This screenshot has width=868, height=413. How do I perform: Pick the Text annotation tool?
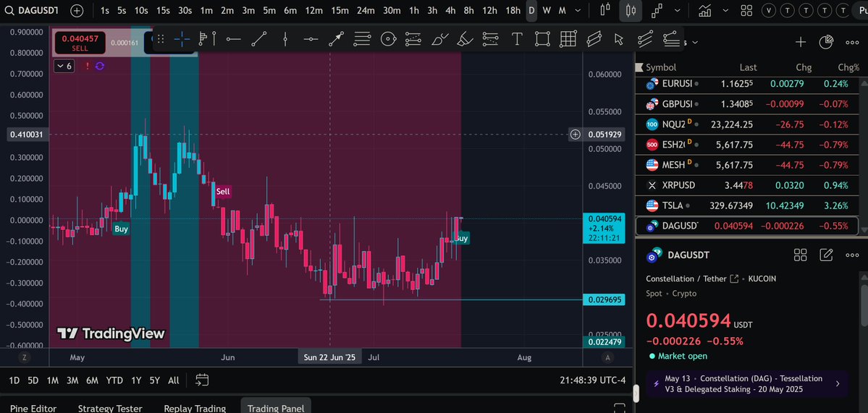(516, 39)
